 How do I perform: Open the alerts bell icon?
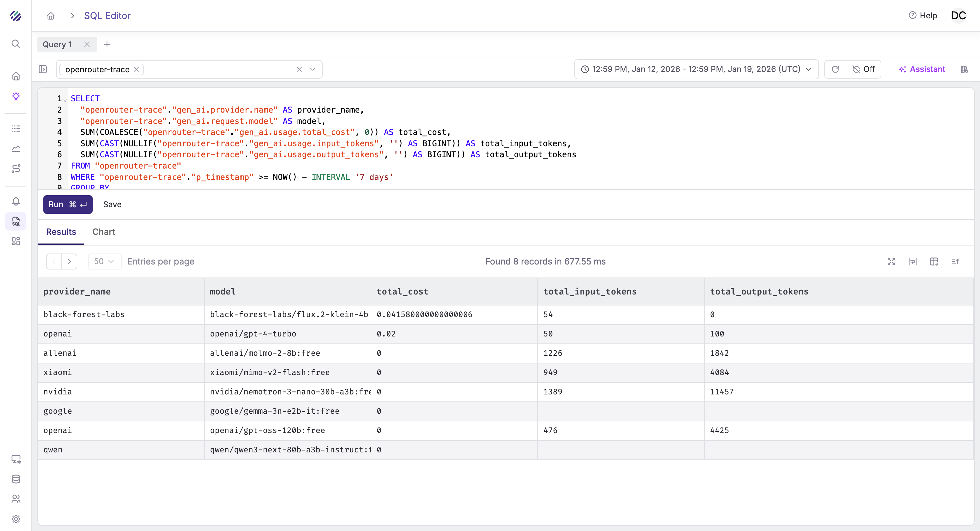16,201
